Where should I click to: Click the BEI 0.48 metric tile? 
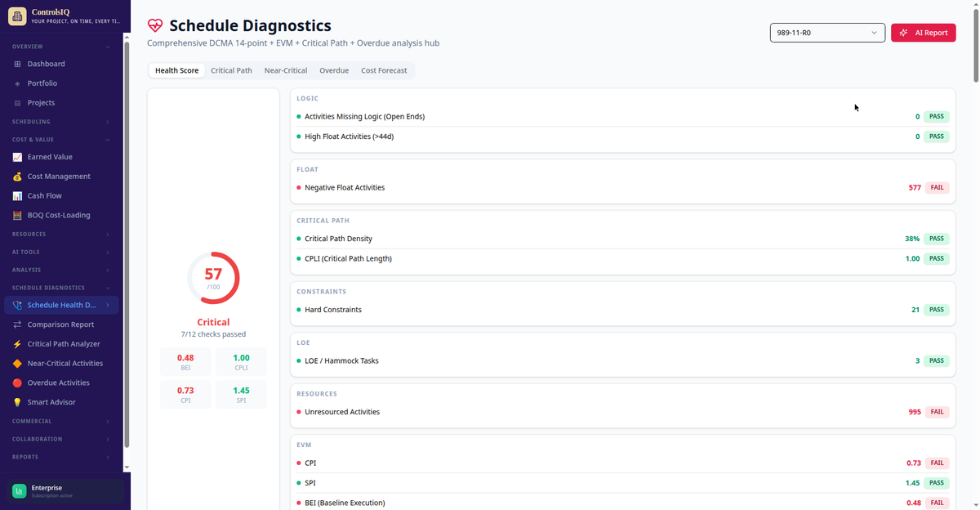[x=185, y=363]
